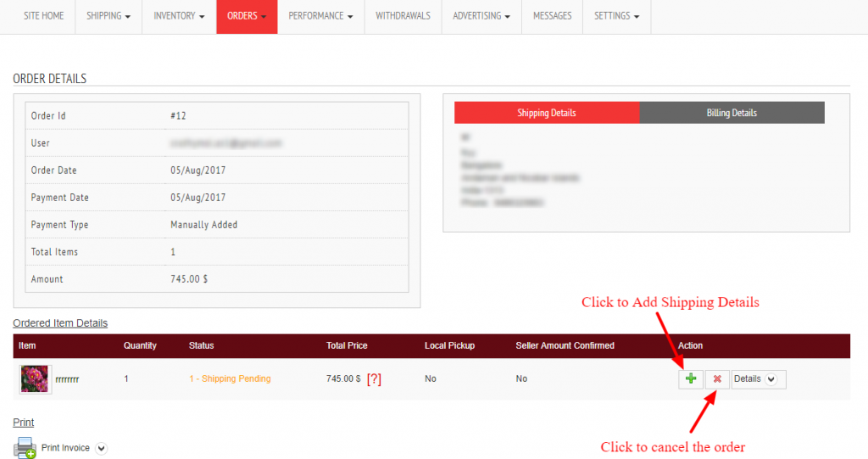Image resolution: width=868 pixels, height=459 pixels.
Task: Click the '1 - Shipping Pending' status
Action: pos(230,378)
